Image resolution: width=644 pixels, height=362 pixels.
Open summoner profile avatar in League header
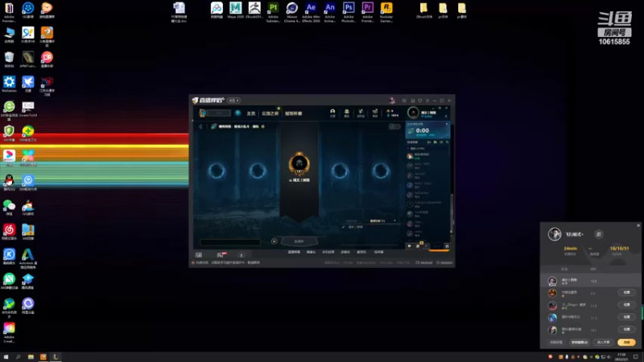coord(413,112)
